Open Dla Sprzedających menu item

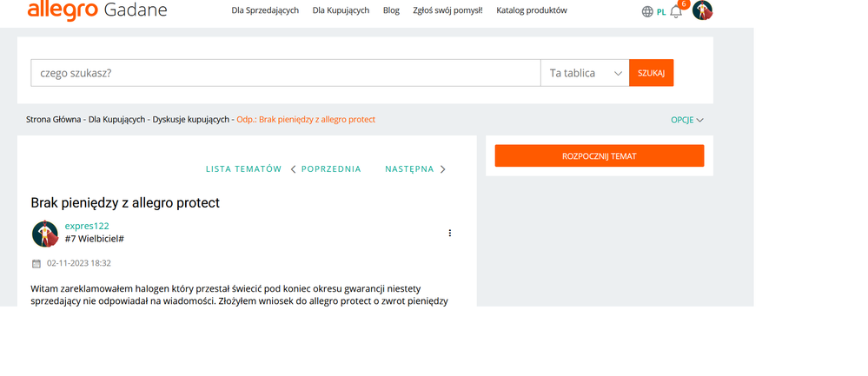[265, 10]
